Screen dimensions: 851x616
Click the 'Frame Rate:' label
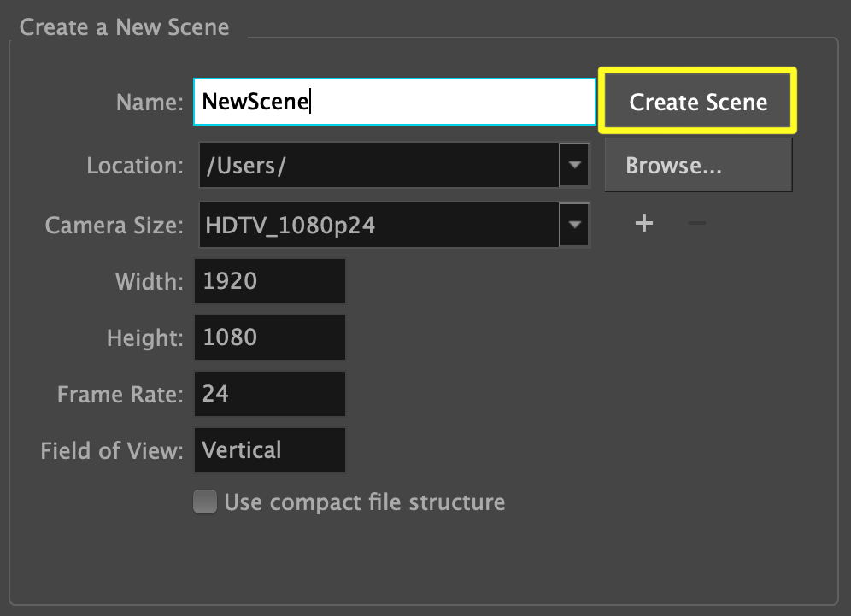[x=120, y=395]
